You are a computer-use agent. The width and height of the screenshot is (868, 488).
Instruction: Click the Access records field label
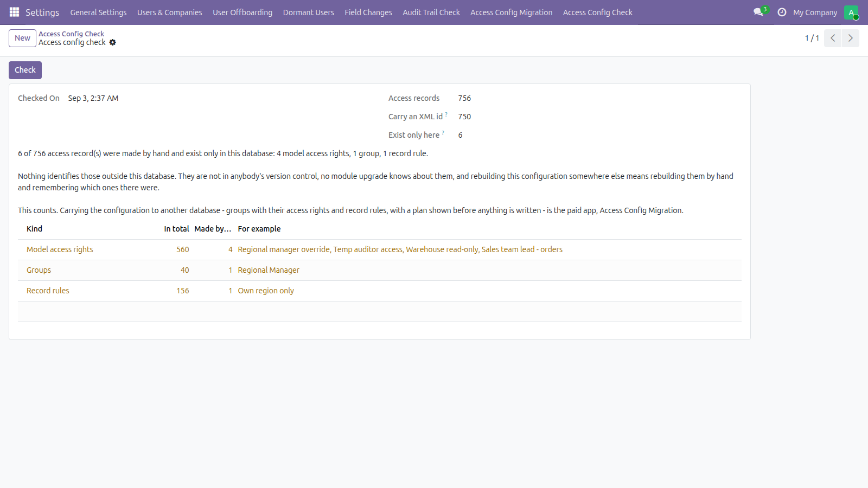tap(414, 98)
